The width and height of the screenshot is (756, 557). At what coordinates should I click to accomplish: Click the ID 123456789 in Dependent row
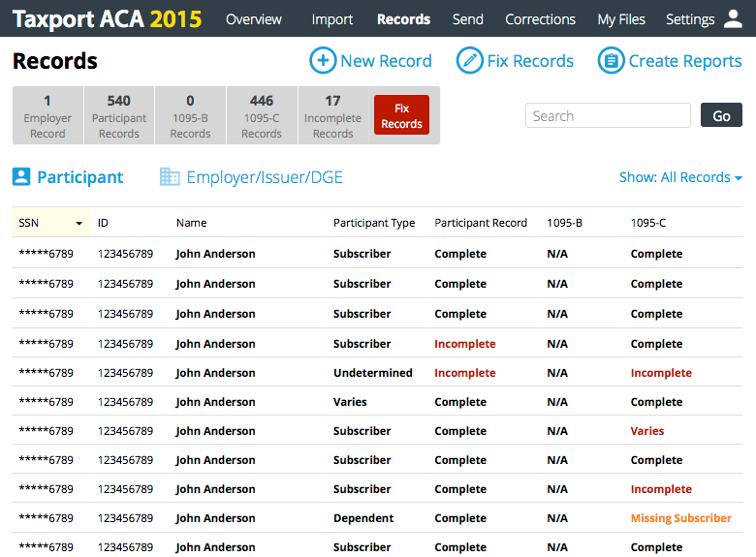(x=125, y=518)
